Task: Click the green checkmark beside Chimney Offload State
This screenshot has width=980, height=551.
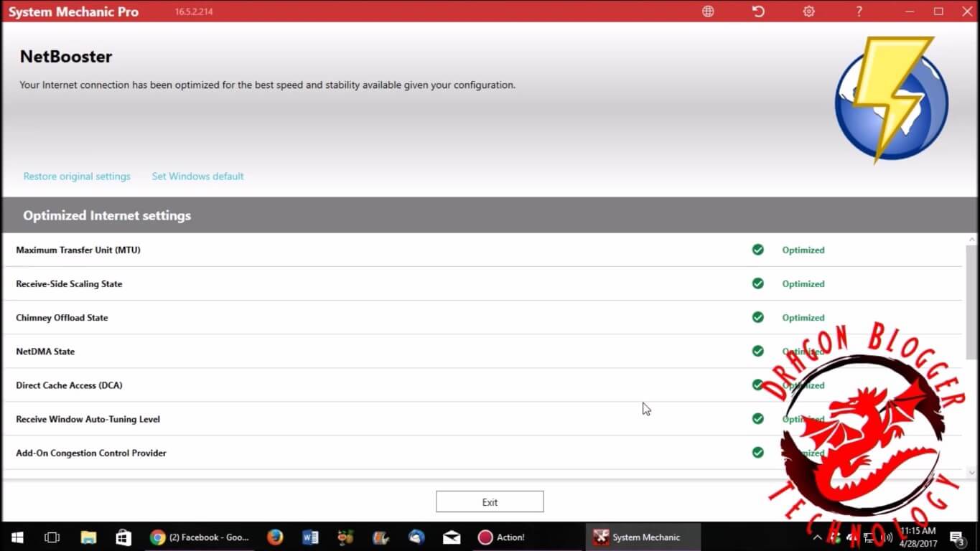Action: coord(757,317)
